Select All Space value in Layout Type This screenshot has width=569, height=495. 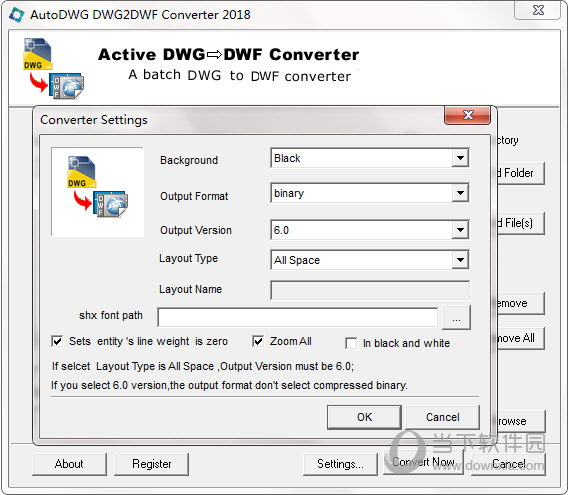[297, 260]
